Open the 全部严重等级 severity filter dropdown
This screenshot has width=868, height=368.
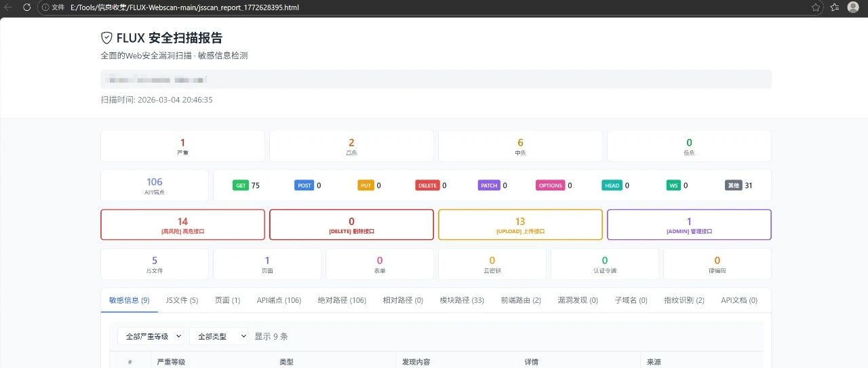[151, 336]
